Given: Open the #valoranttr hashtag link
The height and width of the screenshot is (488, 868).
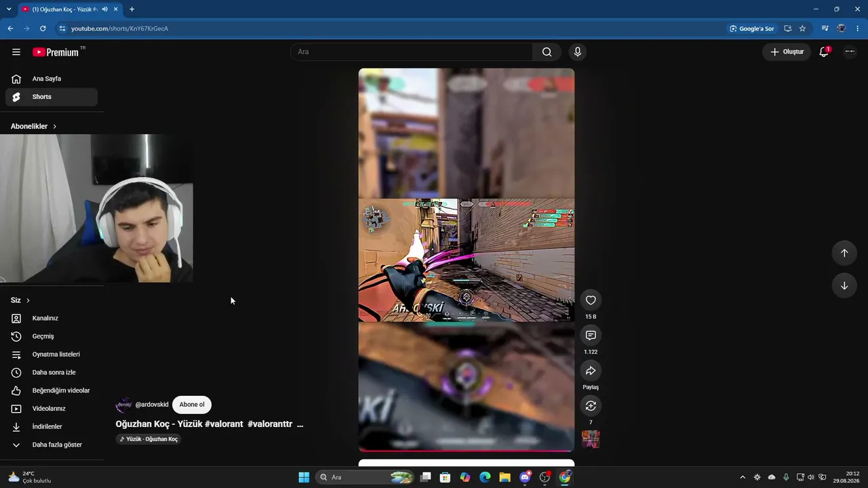Looking at the screenshot, I should pos(270,424).
